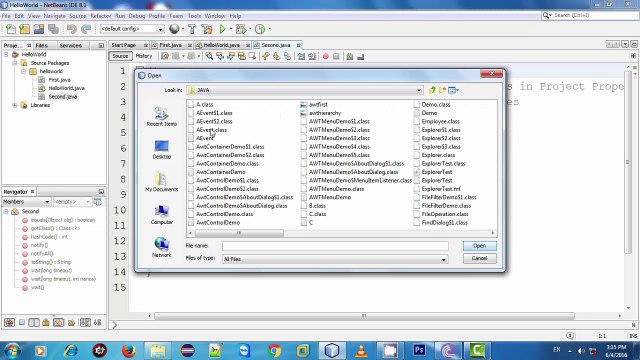Switch to the Start Page tab
Image resolution: width=640 pixels, height=360 pixels.
(x=124, y=45)
